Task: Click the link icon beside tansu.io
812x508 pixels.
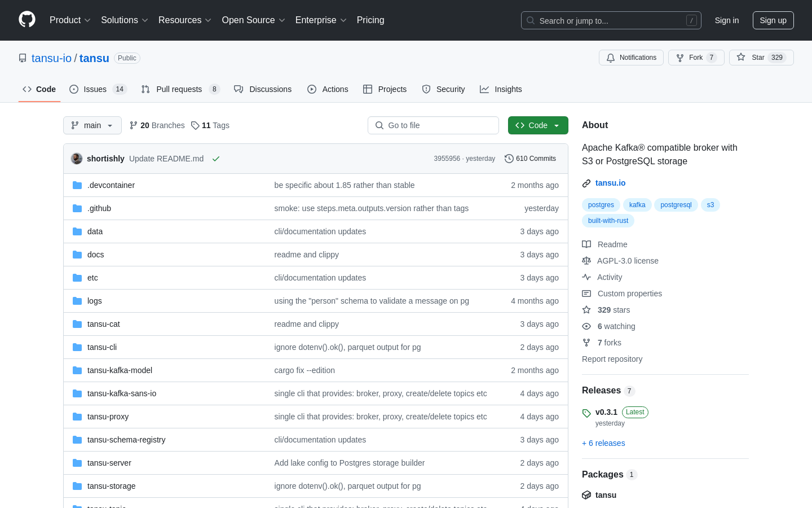Action: point(586,183)
